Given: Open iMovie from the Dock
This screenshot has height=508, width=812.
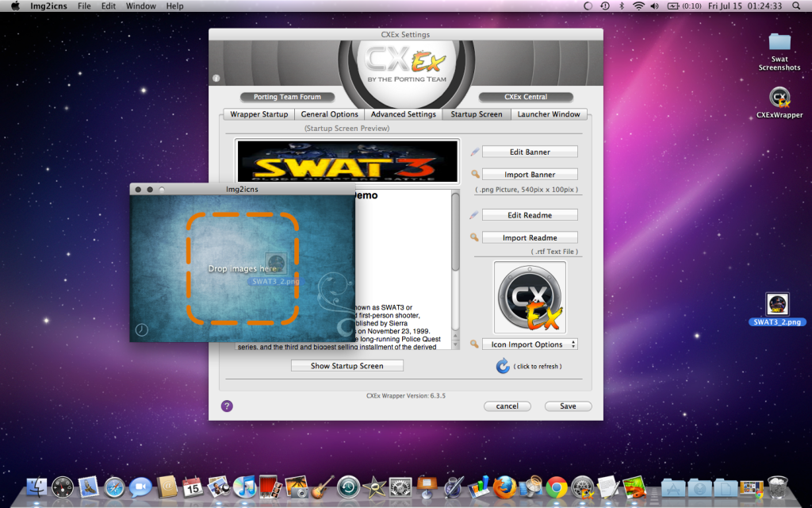Looking at the screenshot, I should click(374, 488).
